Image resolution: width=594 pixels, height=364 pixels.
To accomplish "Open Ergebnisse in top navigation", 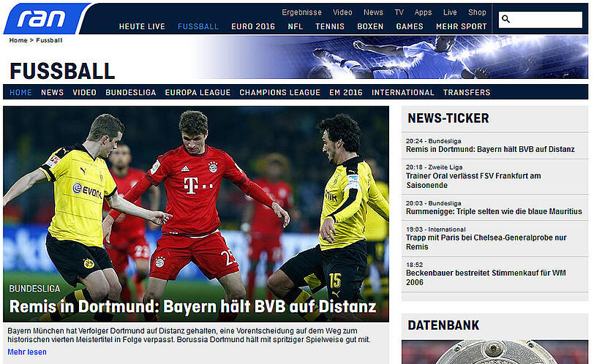I will 301,12.
